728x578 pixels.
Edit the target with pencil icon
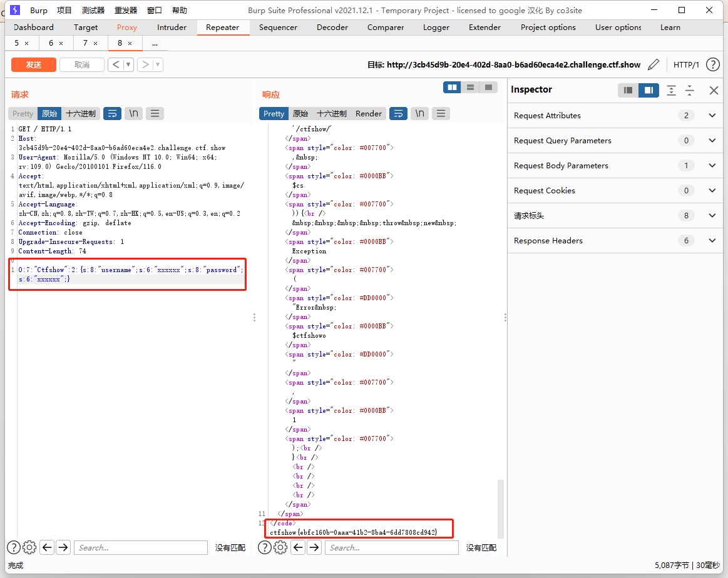pos(654,64)
